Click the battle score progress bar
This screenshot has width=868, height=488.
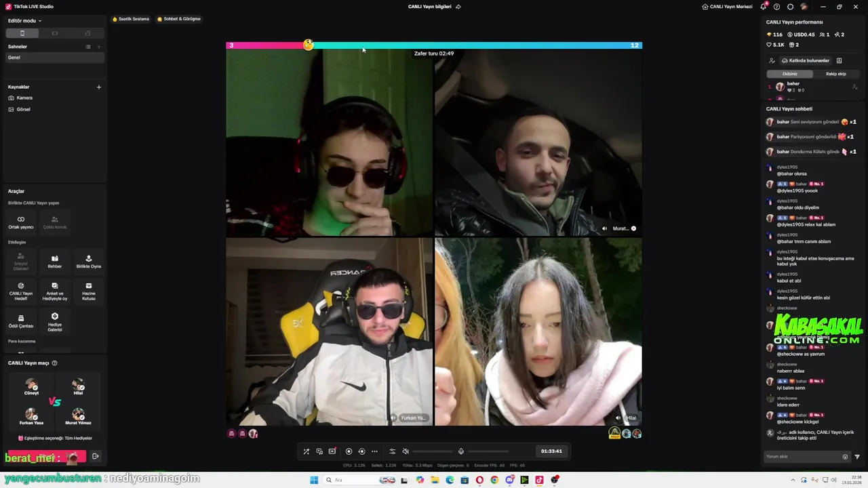click(434, 45)
